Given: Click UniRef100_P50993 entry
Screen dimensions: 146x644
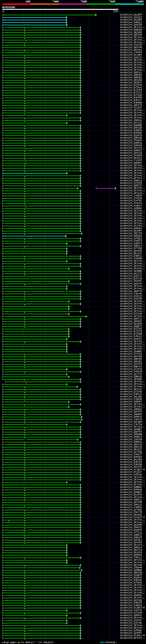Looking at the screenshot, I should click(x=131, y=140).
